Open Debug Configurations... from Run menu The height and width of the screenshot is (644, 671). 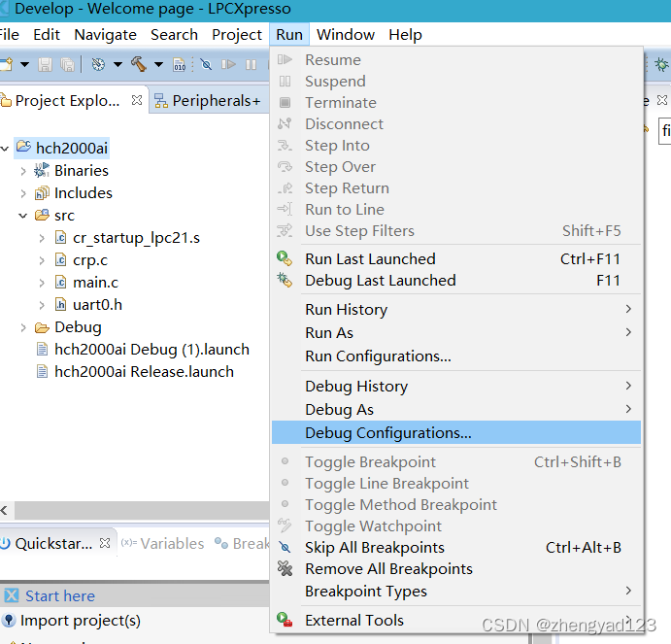click(x=387, y=433)
